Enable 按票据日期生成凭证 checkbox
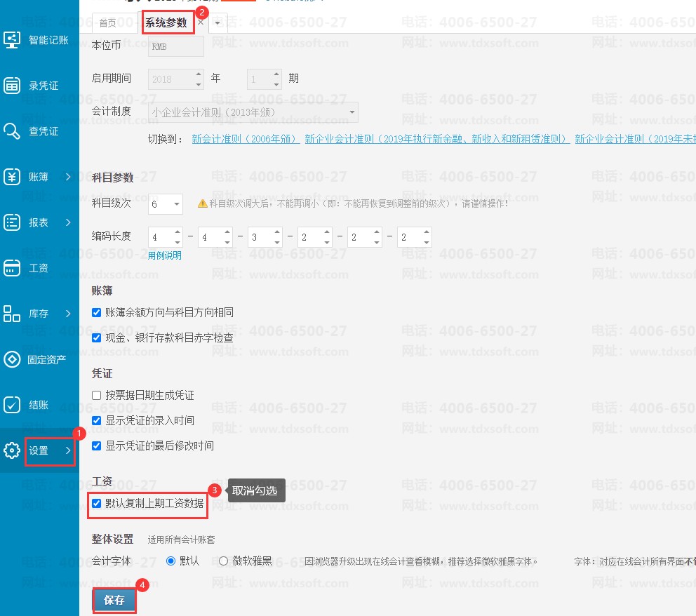696x616 pixels. click(x=97, y=396)
